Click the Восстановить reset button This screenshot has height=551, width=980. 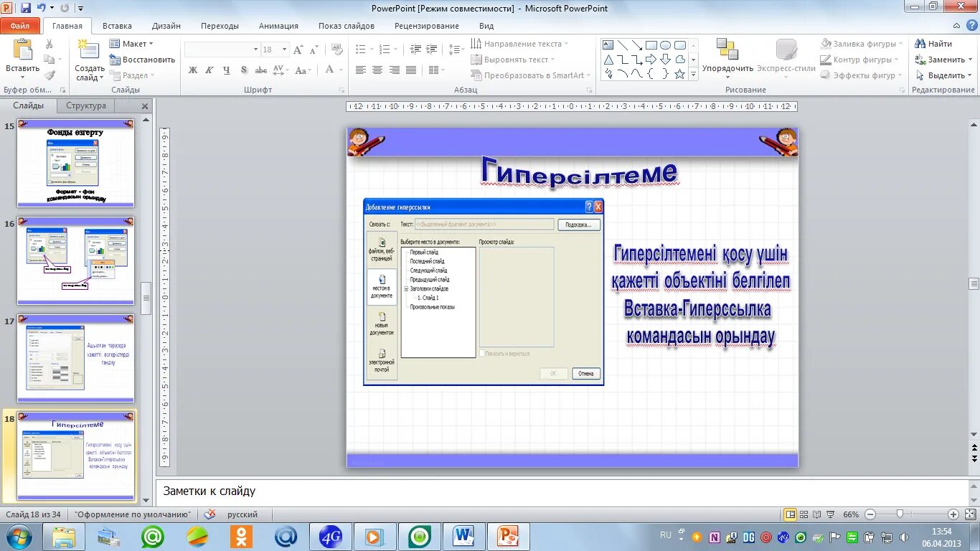click(142, 60)
